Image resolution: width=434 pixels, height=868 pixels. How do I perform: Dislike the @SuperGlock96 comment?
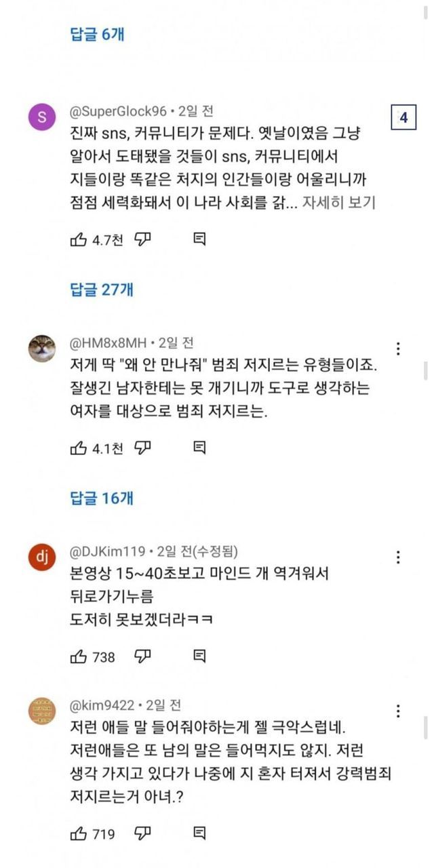[x=142, y=239]
